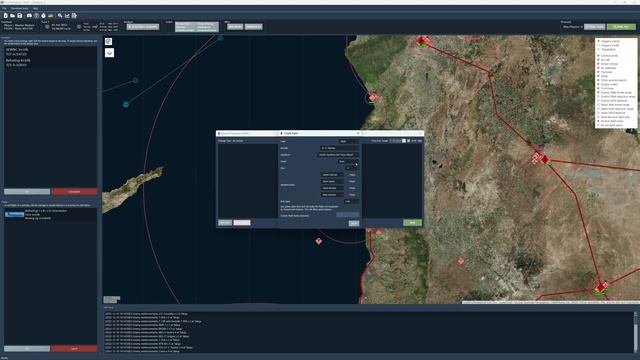Viewport: 640px width, 360px height.
Task: Click the green Save button in the package window
Action: click(x=412, y=222)
